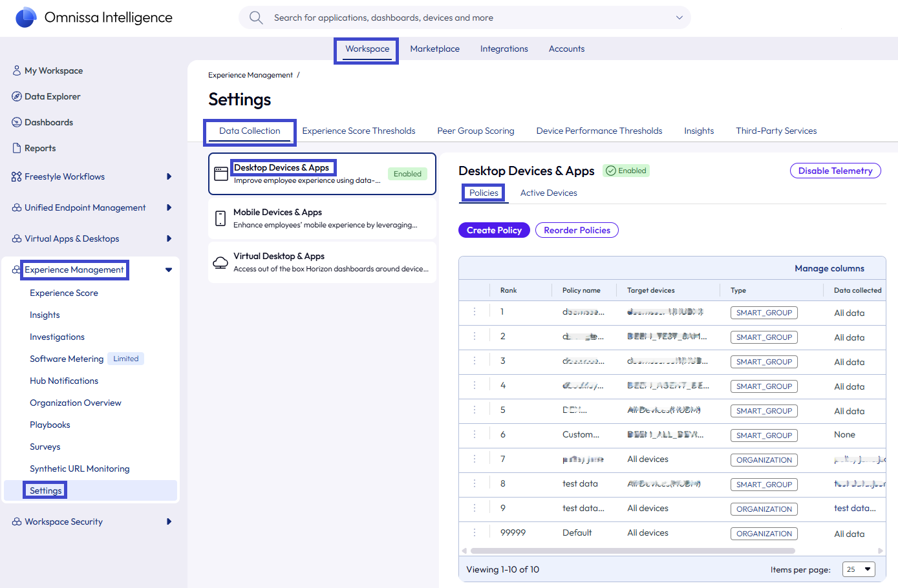Click the Experience Management breadcrumb link

tap(250, 75)
